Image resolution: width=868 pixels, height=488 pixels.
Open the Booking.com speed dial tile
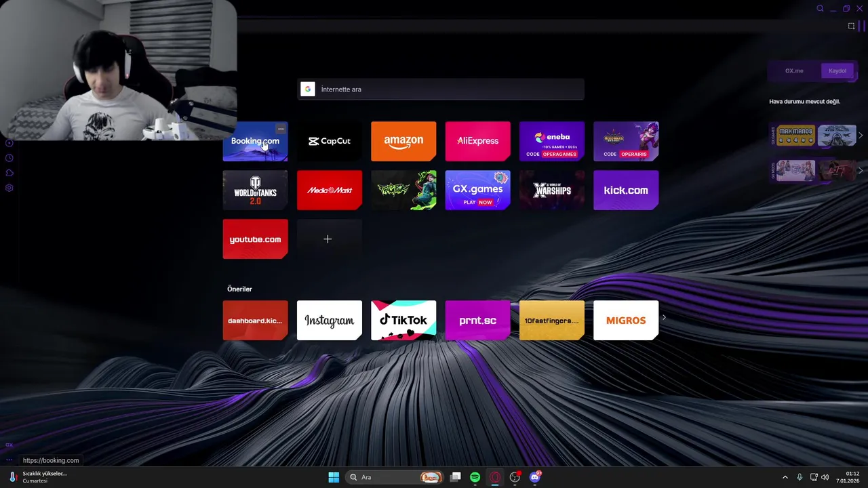pos(255,142)
